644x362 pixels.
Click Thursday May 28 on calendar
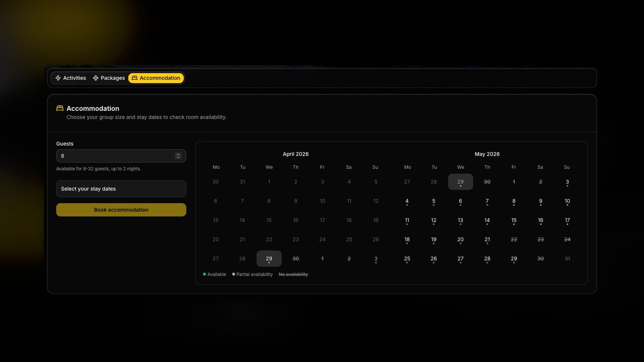pos(487,259)
